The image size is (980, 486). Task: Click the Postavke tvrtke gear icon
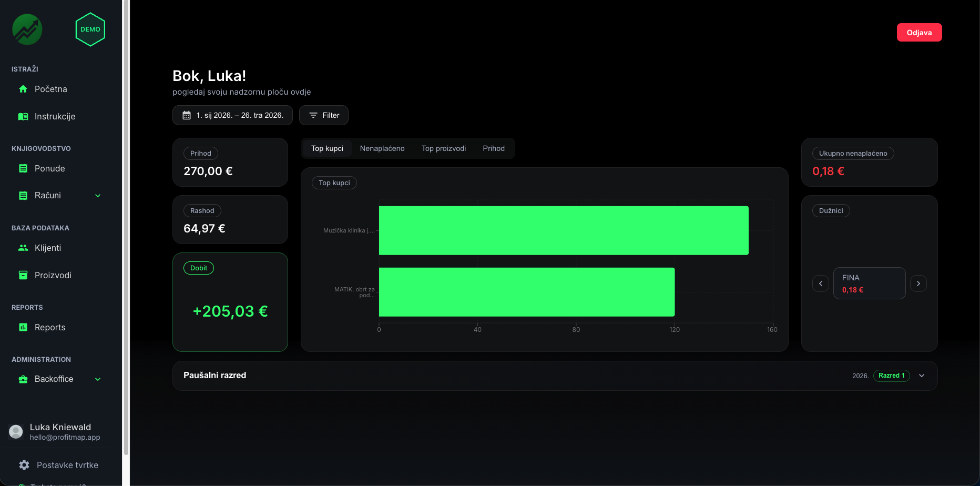[x=24, y=465]
